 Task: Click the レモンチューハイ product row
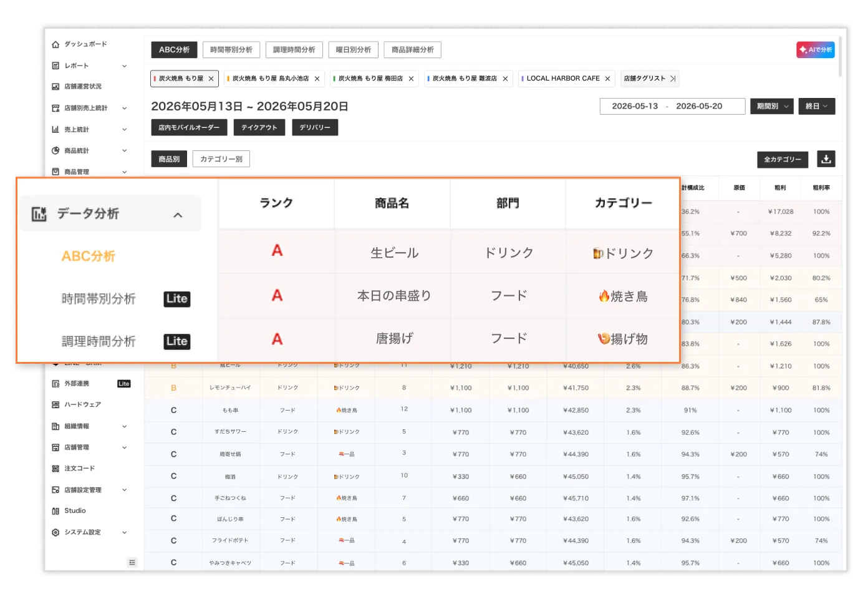pos(493,388)
